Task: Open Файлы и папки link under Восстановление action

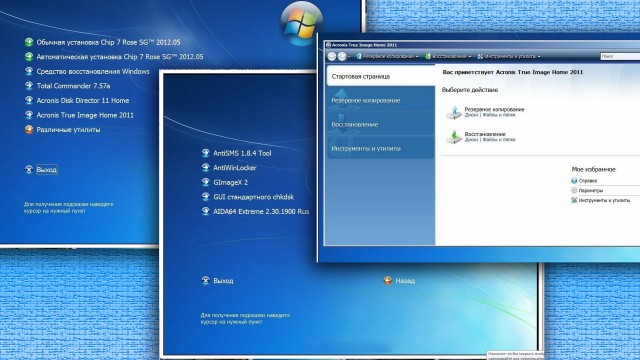Action: coord(499,140)
